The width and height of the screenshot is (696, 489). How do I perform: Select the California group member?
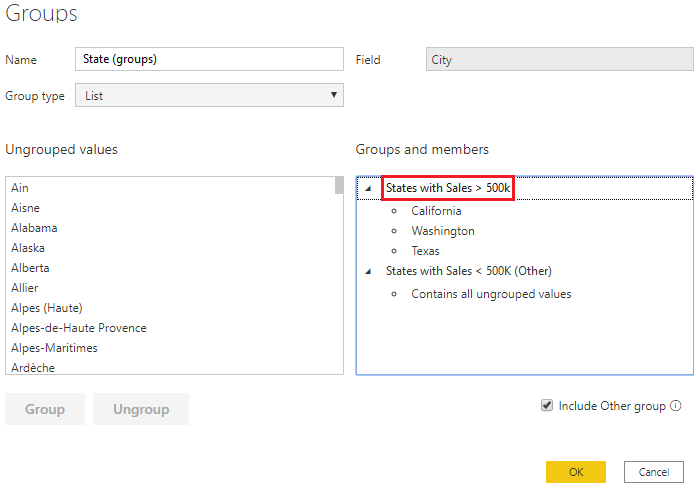[x=437, y=211]
